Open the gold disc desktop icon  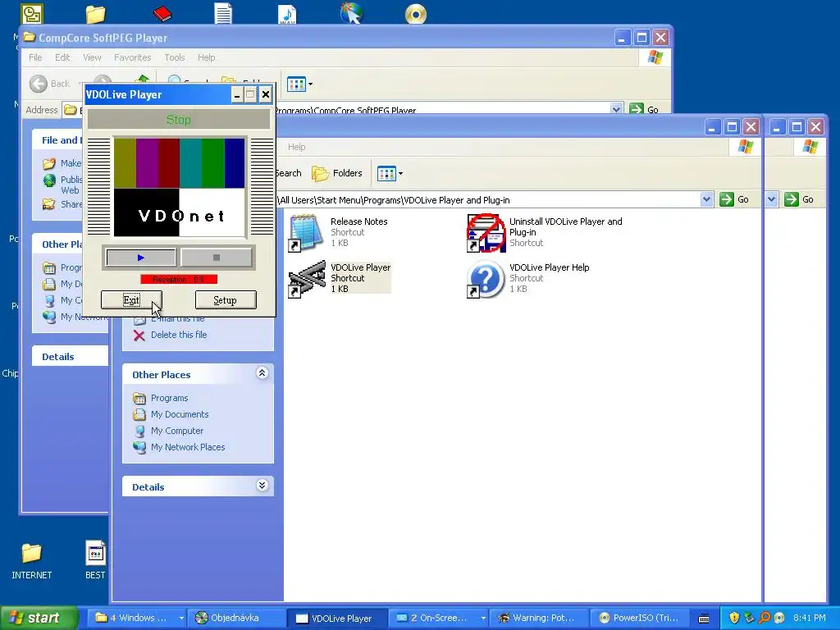coord(416,14)
